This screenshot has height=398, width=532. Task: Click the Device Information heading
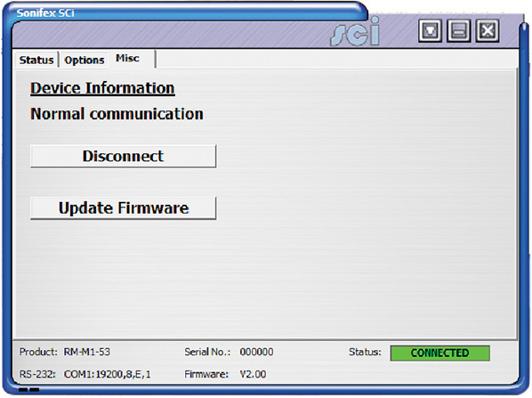[102, 88]
